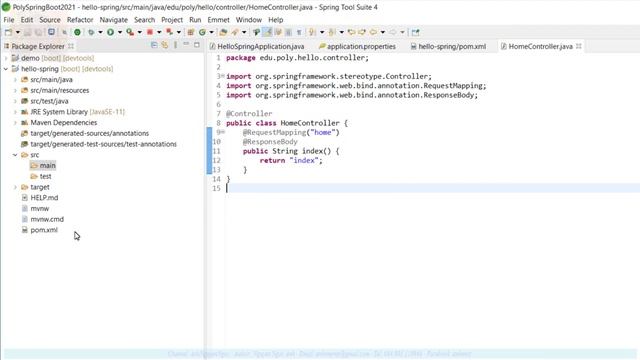Toggle Show Whitespace Characters icon
This screenshot has width=640, height=360.
coord(289,32)
